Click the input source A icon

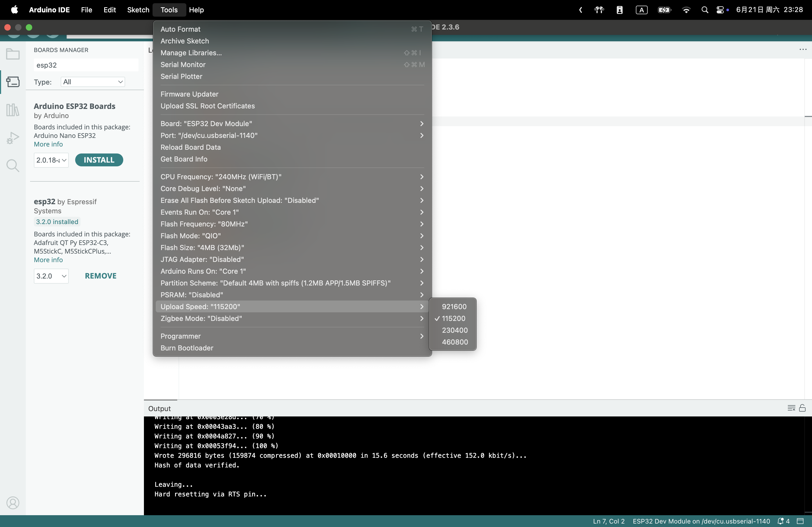(x=641, y=10)
